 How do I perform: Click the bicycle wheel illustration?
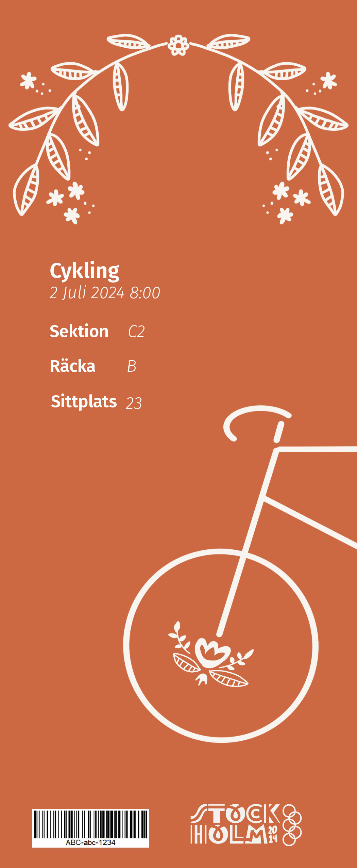[x=221, y=645]
